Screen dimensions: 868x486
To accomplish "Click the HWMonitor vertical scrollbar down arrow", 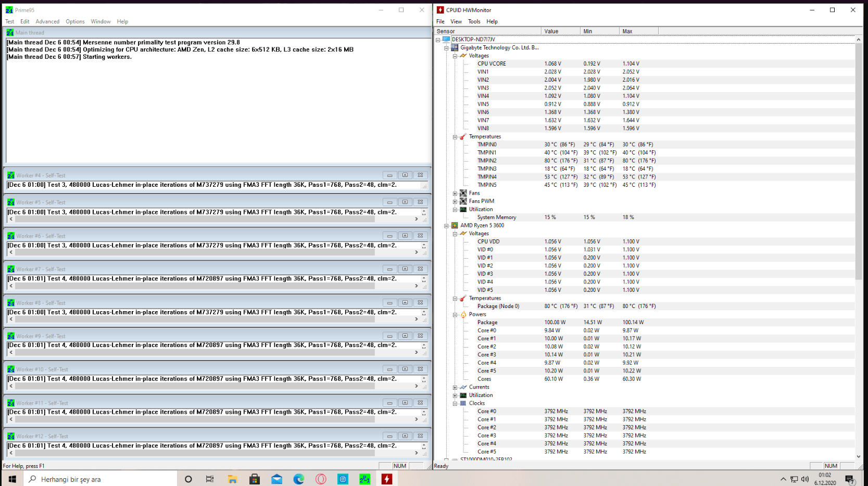I will pos(859,456).
